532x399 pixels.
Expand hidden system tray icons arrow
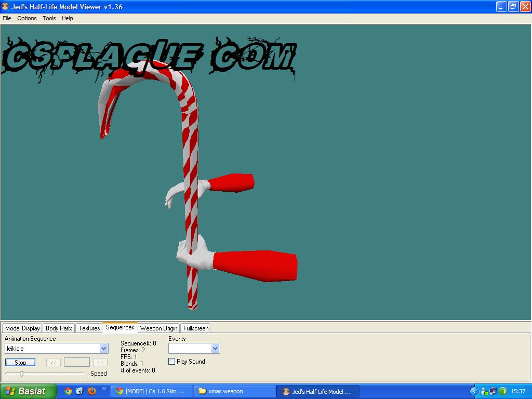point(474,392)
